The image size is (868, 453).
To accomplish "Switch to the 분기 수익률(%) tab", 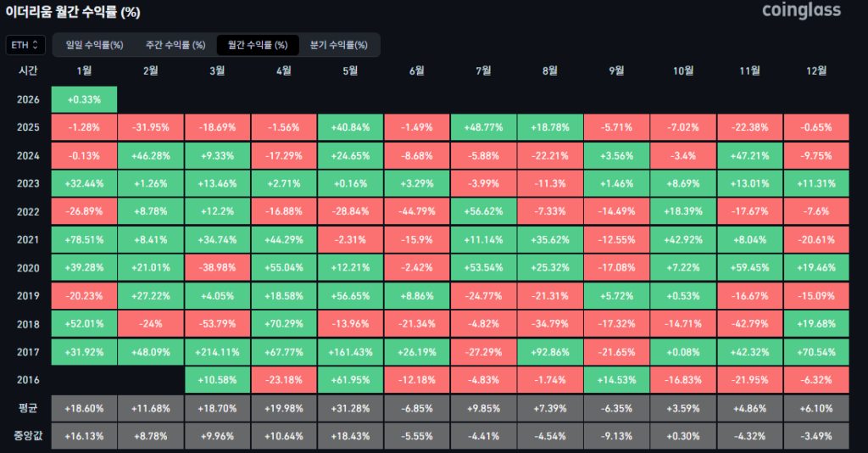I will click(338, 45).
